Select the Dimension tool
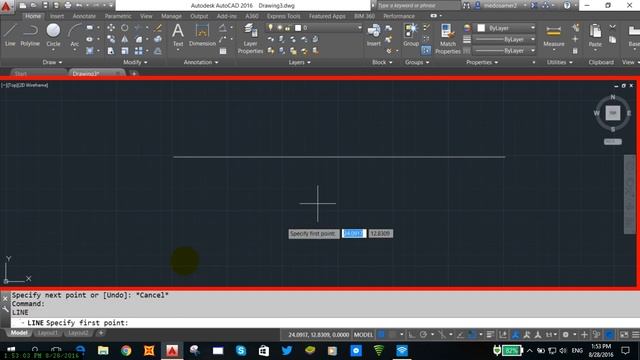 (x=202, y=35)
